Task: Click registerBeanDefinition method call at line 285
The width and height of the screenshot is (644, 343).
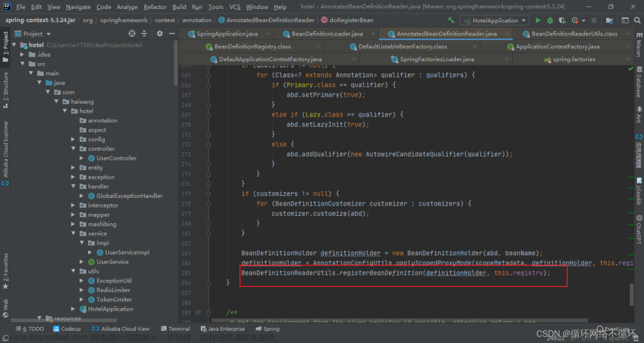Action: coord(380,273)
